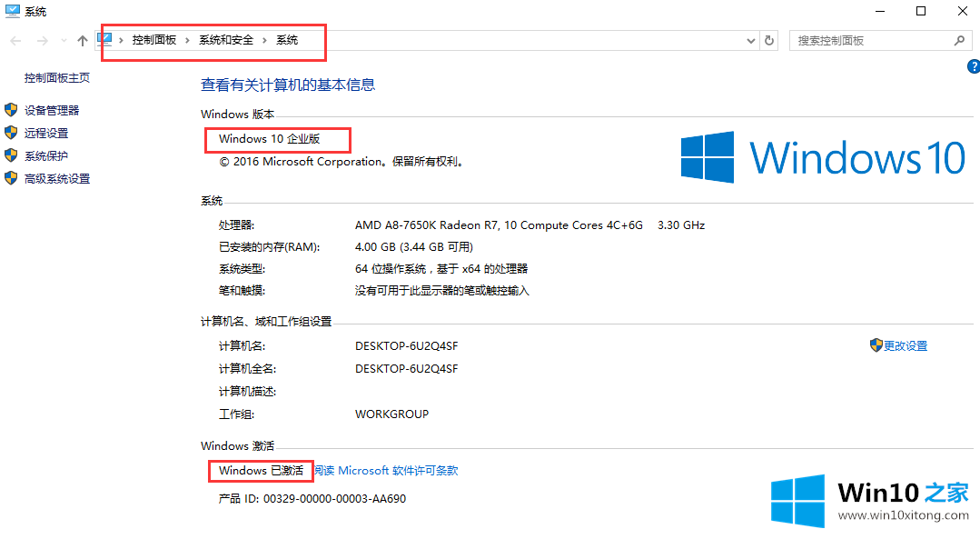Open 控制面板主页 from the sidebar
This screenshot has height=539, width=980.
pyautogui.click(x=57, y=78)
